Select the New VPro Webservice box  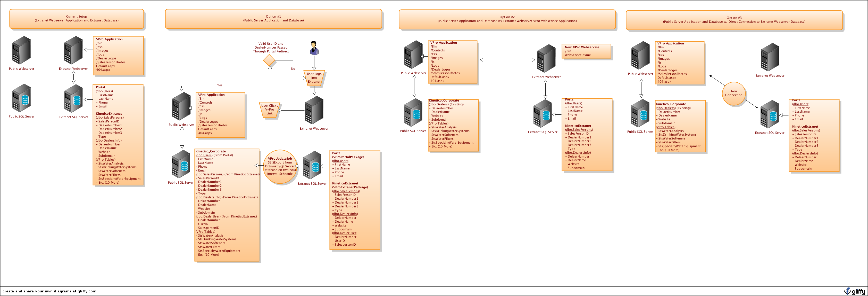coord(586,51)
